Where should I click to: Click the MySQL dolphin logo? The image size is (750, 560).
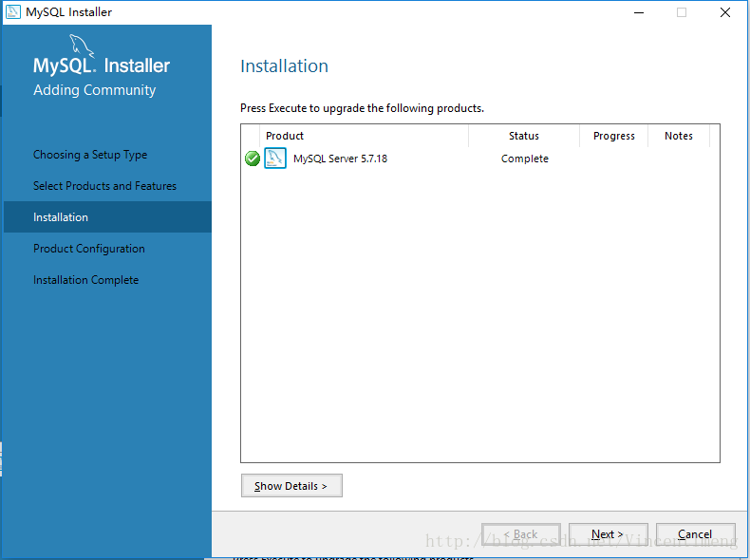point(83,46)
